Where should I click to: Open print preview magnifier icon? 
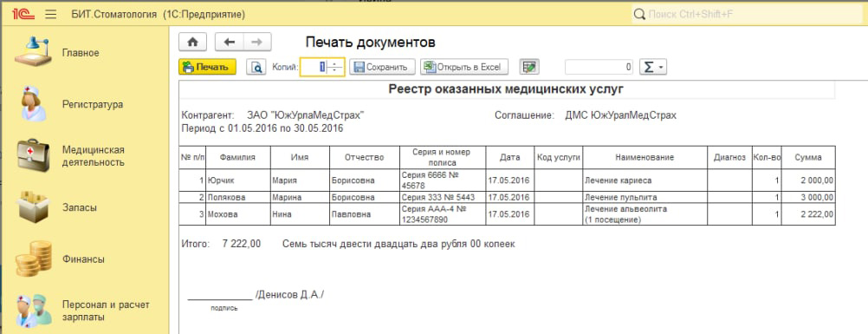coord(256,67)
